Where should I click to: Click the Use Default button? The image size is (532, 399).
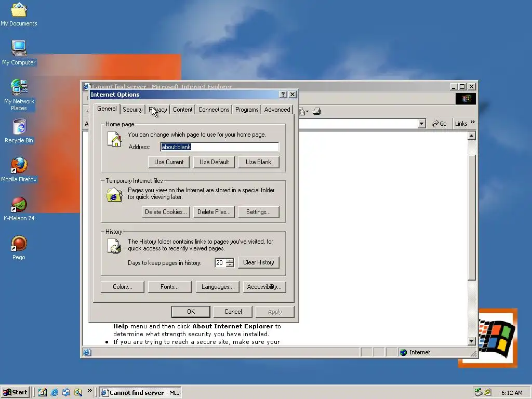214,162
